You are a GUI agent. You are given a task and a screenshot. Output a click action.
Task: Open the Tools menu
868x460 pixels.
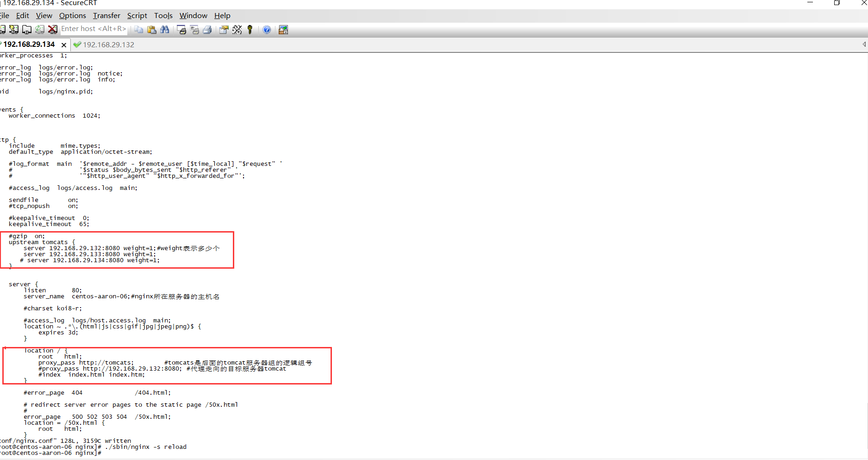[163, 16]
